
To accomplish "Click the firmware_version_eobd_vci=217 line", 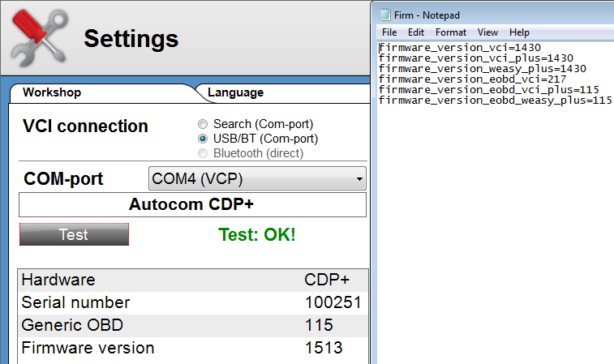I will [473, 79].
